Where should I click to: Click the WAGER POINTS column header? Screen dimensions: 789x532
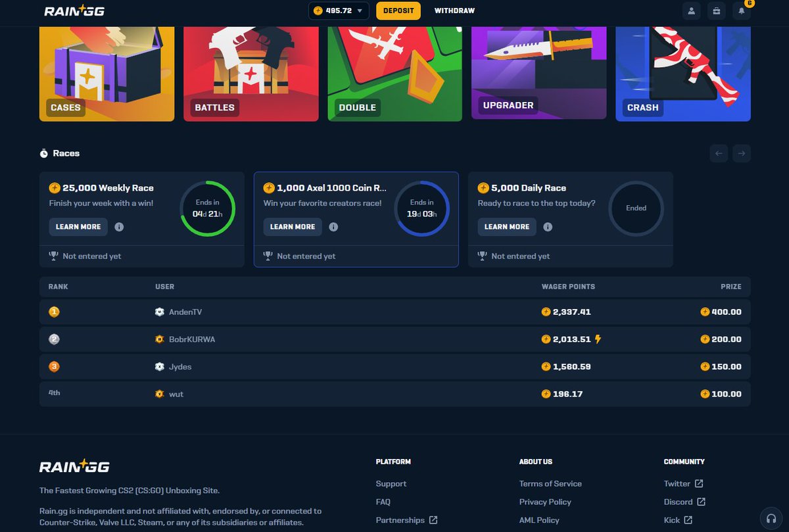[568, 287]
